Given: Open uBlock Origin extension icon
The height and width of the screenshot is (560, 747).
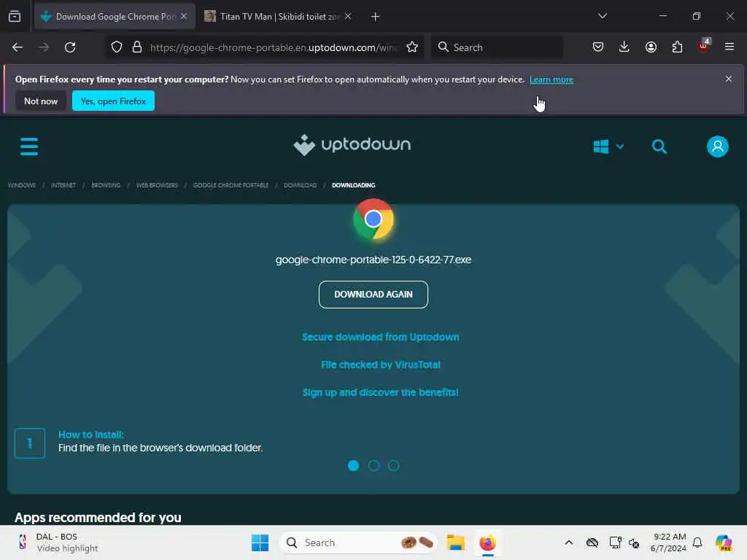Looking at the screenshot, I should (x=704, y=46).
